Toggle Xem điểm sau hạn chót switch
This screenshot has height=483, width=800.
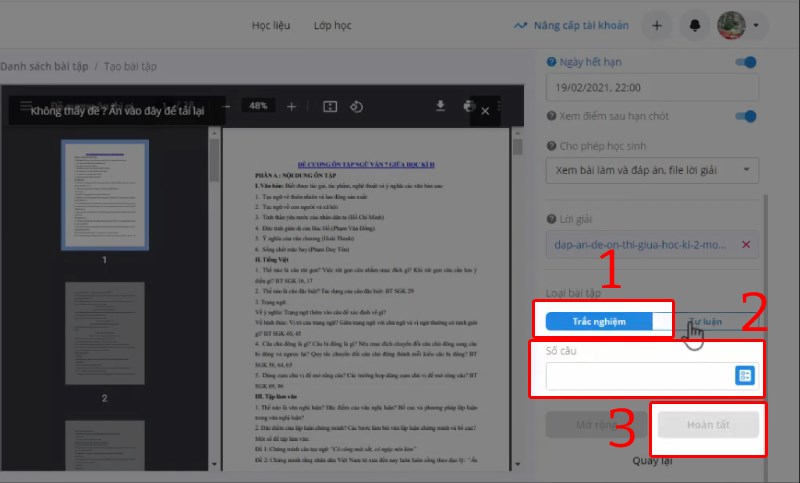click(746, 116)
